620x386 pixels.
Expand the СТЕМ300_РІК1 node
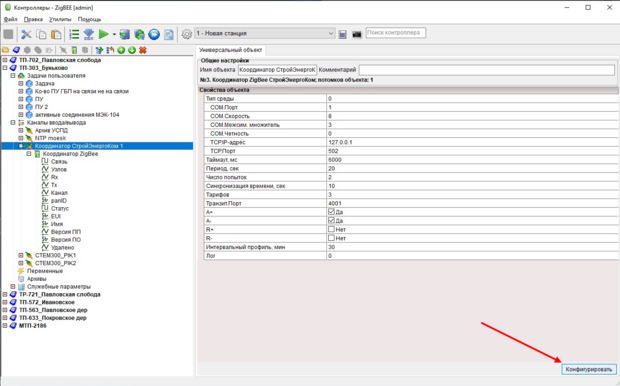coord(21,255)
